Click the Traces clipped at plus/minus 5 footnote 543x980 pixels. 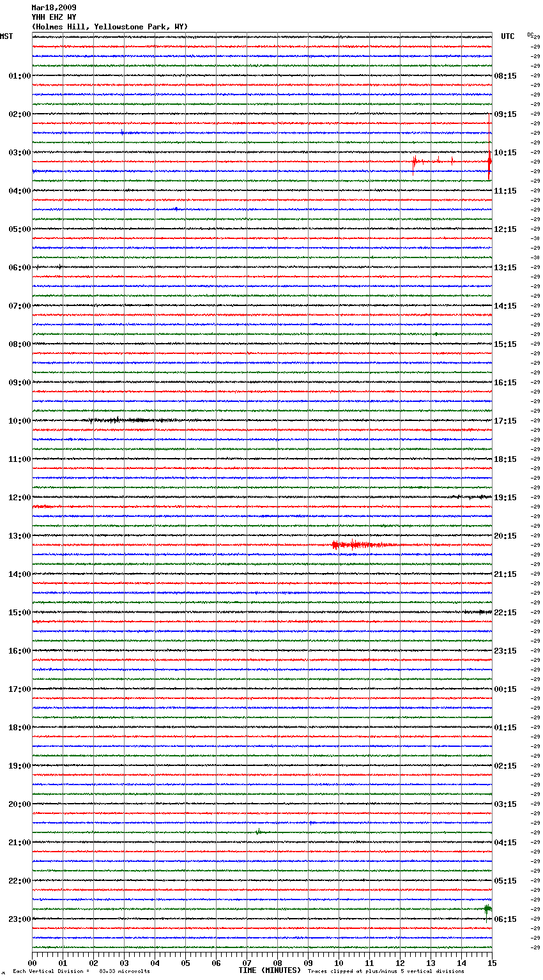(x=386, y=971)
